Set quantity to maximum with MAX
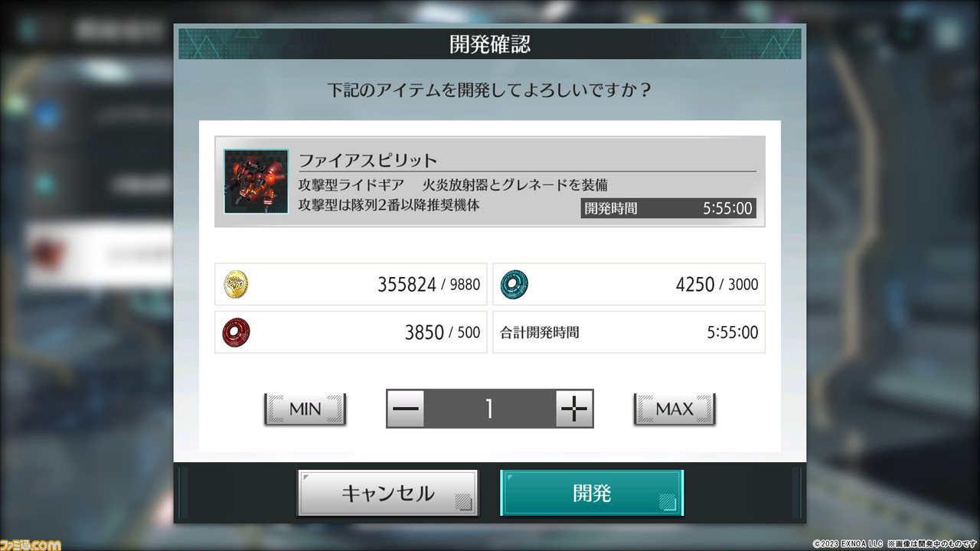 (675, 409)
